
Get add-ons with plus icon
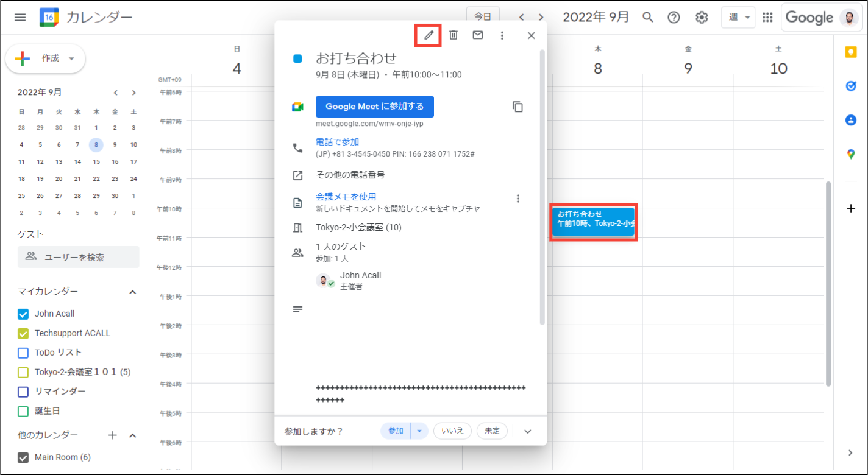(851, 208)
